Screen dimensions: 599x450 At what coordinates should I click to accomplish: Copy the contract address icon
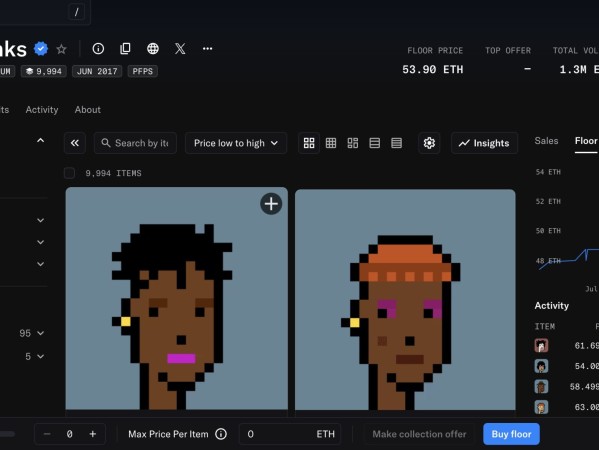pos(125,49)
